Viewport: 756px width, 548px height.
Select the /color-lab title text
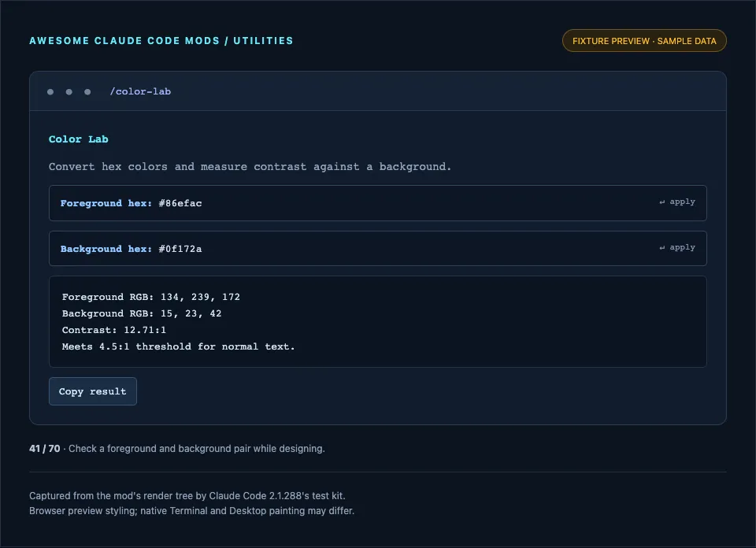140,91
